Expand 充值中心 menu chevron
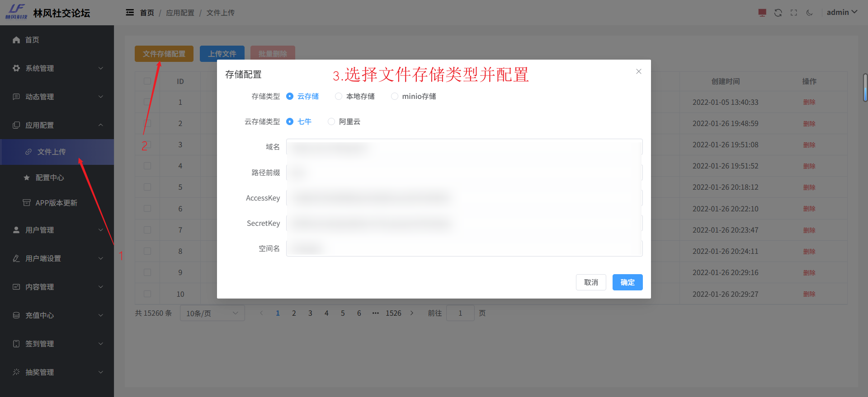Image resolution: width=868 pixels, height=397 pixels. tap(101, 315)
